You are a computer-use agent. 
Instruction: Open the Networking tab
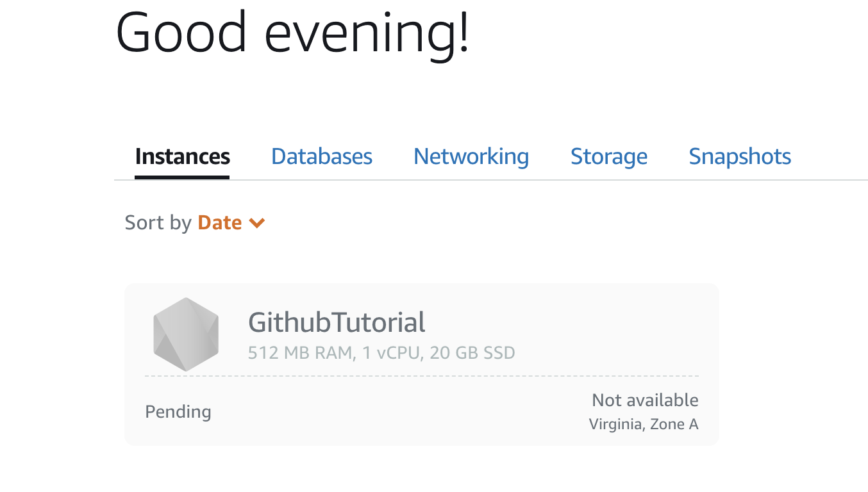coord(471,157)
